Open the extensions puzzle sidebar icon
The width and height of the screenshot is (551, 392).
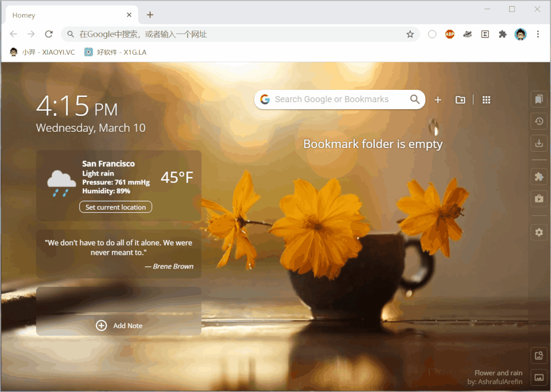tap(539, 176)
